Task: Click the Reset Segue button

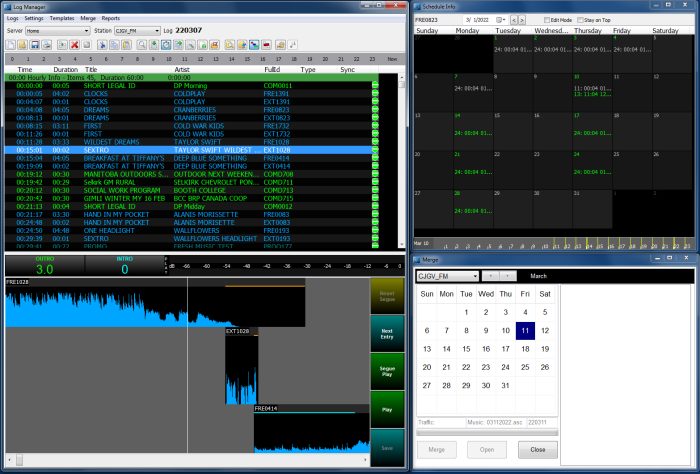Action: tap(387, 296)
